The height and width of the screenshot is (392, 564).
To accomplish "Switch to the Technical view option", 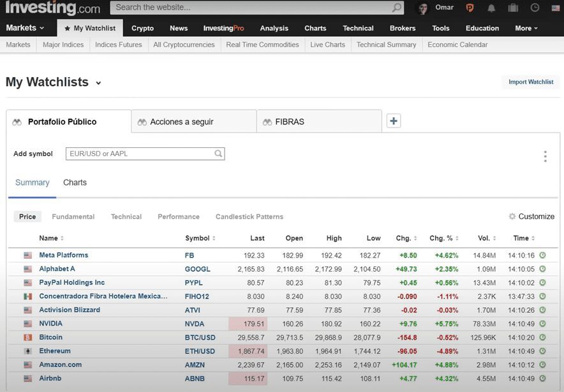I will pyautogui.click(x=126, y=217).
